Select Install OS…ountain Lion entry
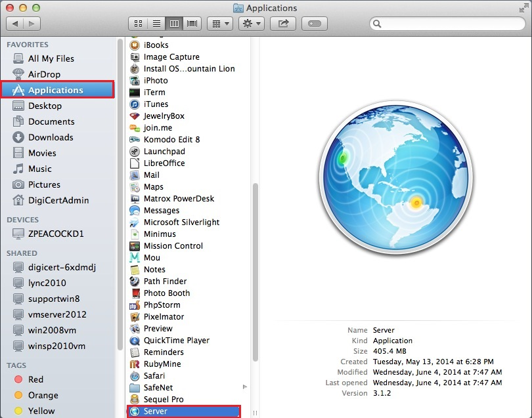The width and height of the screenshot is (532, 418). click(x=189, y=69)
